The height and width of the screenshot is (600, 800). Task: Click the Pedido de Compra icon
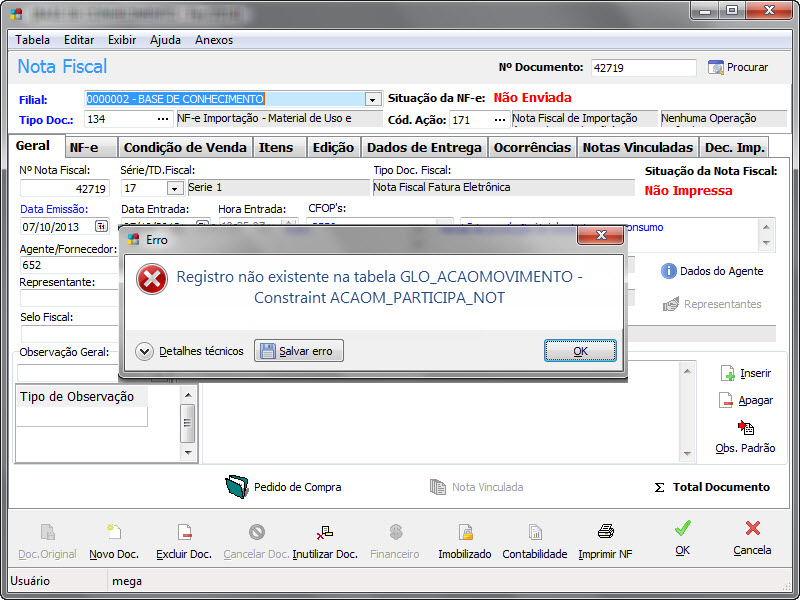[236, 487]
